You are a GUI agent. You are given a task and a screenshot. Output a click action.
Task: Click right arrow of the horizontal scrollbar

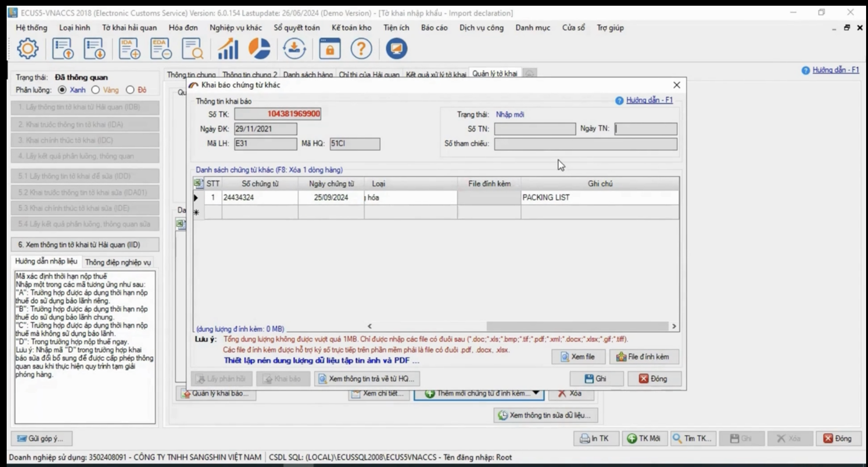(x=674, y=326)
